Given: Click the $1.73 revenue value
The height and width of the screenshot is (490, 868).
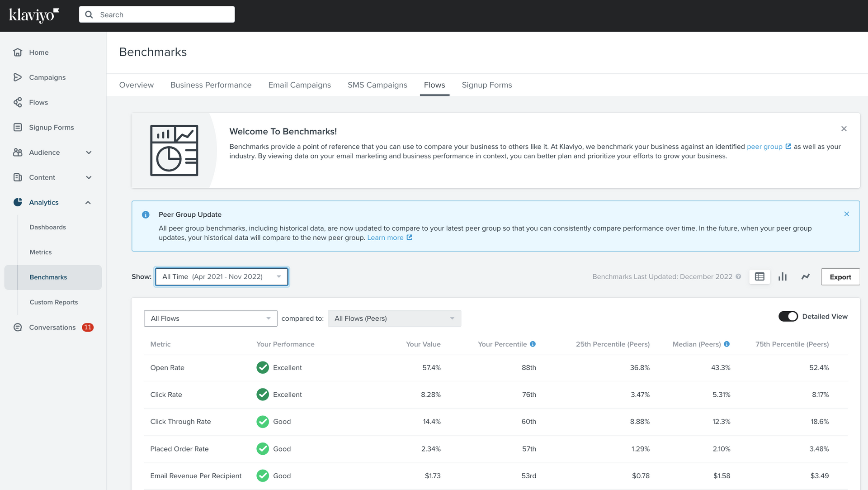Looking at the screenshot, I should 433,476.
